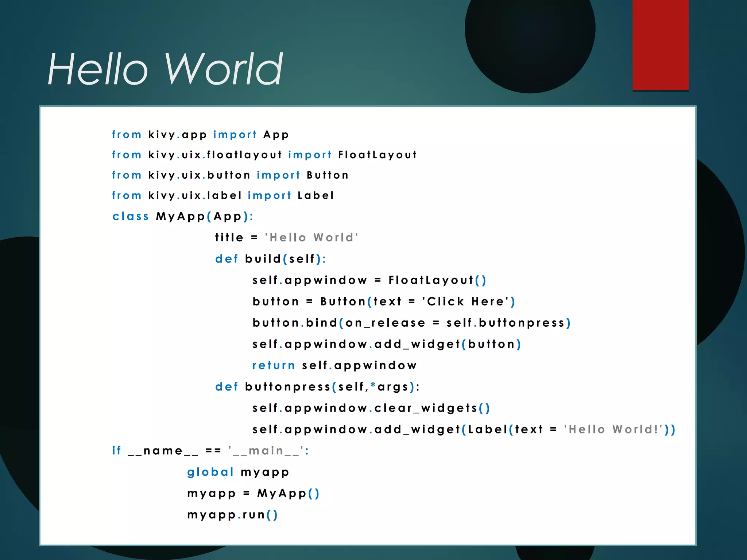The height and width of the screenshot is (560, 747).
Task: Click the gray 'Hello World' title string
Action: (311, 238)
